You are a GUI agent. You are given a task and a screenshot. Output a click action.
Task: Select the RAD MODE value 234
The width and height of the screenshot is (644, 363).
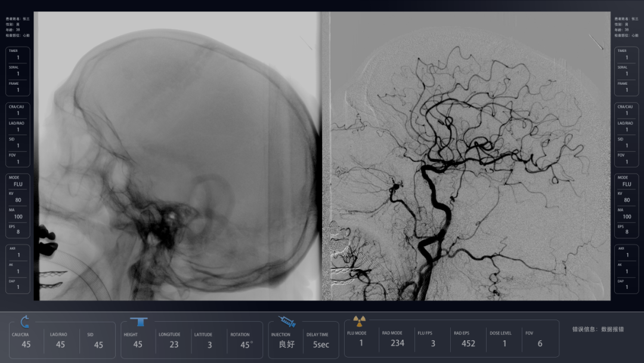pos(397,343)
